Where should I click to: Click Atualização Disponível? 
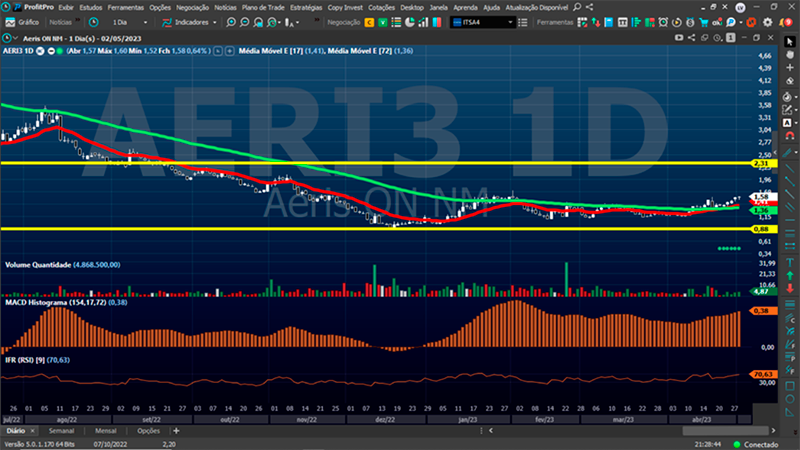coord(536,8)
